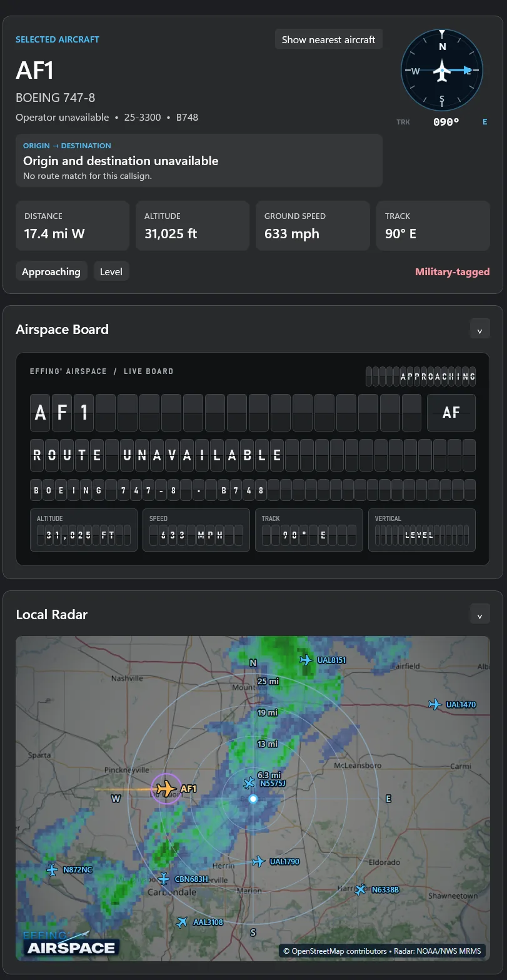Click the AF1 callsign heading
Screen dimensions: 507x980
[35, 71]
